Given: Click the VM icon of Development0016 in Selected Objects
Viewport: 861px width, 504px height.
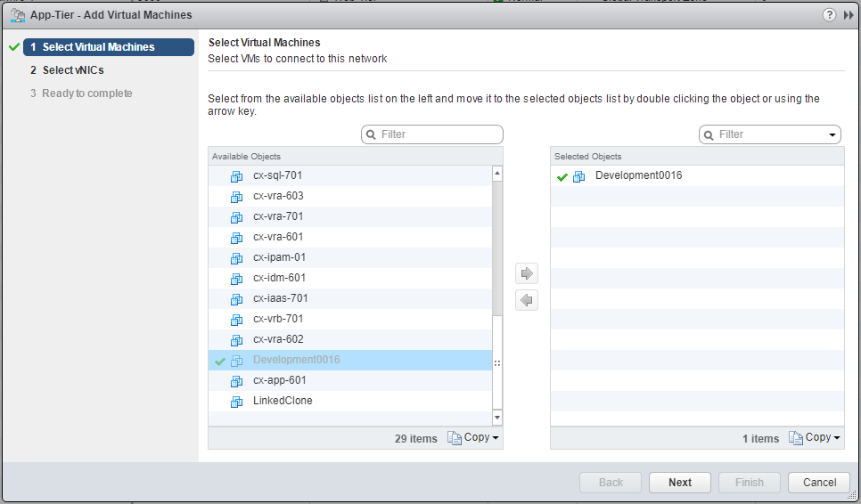Looking at the screenshot, I should (579, 176).
